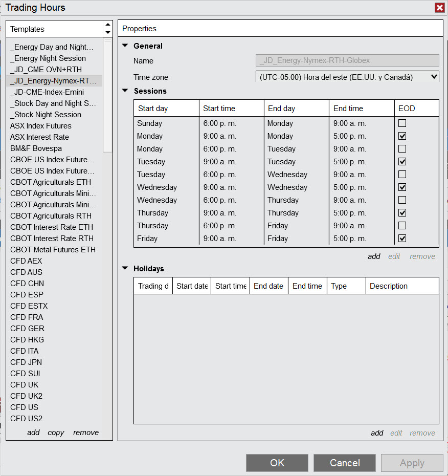Screen dimensions: 448x476
Task: Toggle EOD for Tuesday 6:00 p. m. session
Action: click(x=402, y=174)
